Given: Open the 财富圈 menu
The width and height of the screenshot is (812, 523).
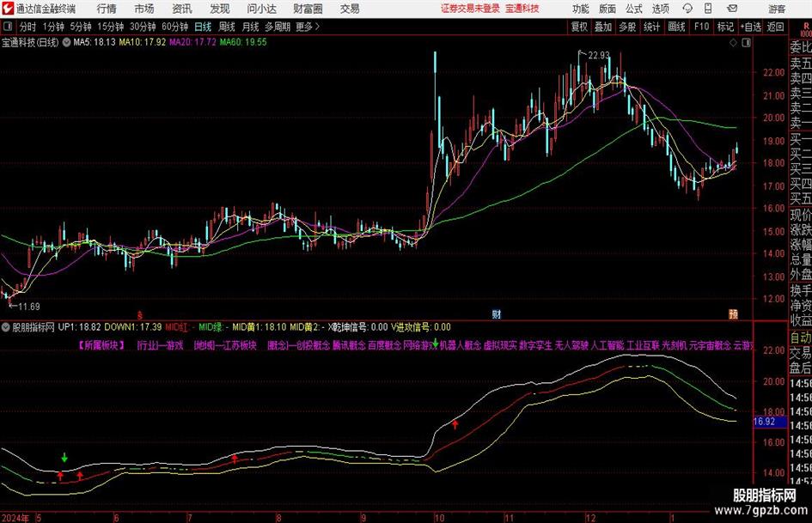Looking at the screenshot, I should tap(308, 9).
